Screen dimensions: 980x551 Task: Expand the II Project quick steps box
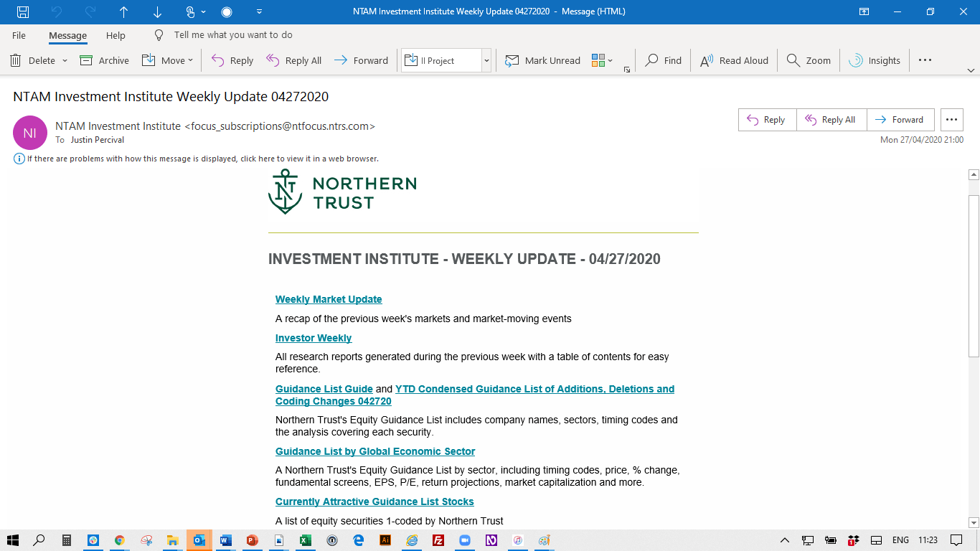(486, 61)
